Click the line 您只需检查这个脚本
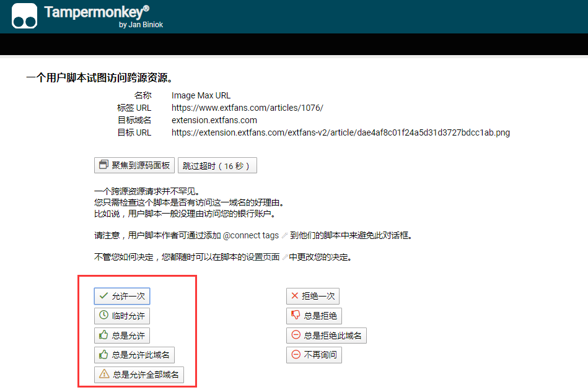Viewport: 588px width, 390px height. click(190, 202)
